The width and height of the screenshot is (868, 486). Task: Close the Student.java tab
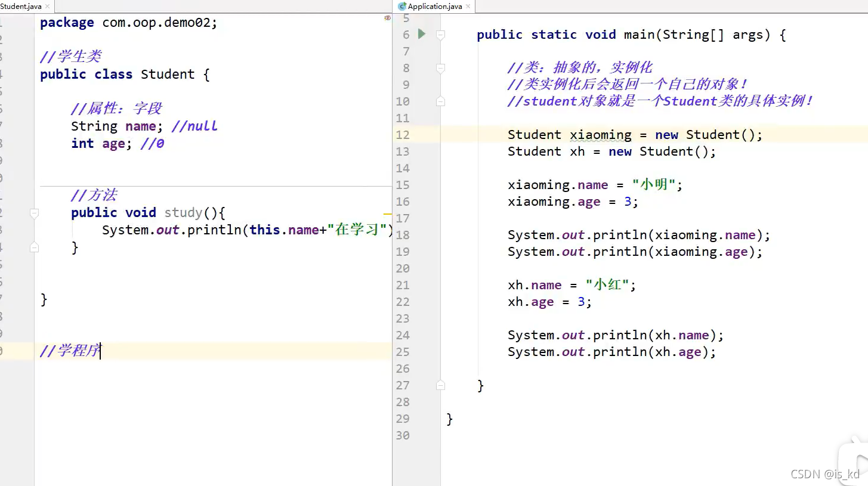pos(48,7)
